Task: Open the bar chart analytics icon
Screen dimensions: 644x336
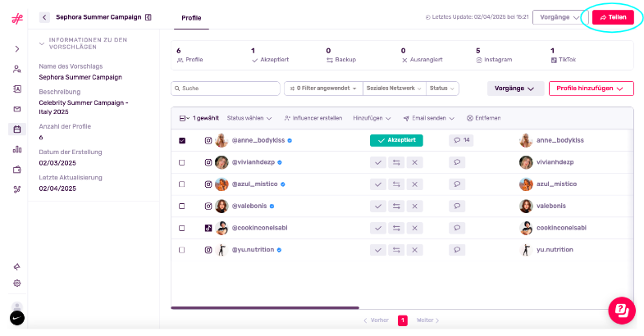Action: click(17, 149)
